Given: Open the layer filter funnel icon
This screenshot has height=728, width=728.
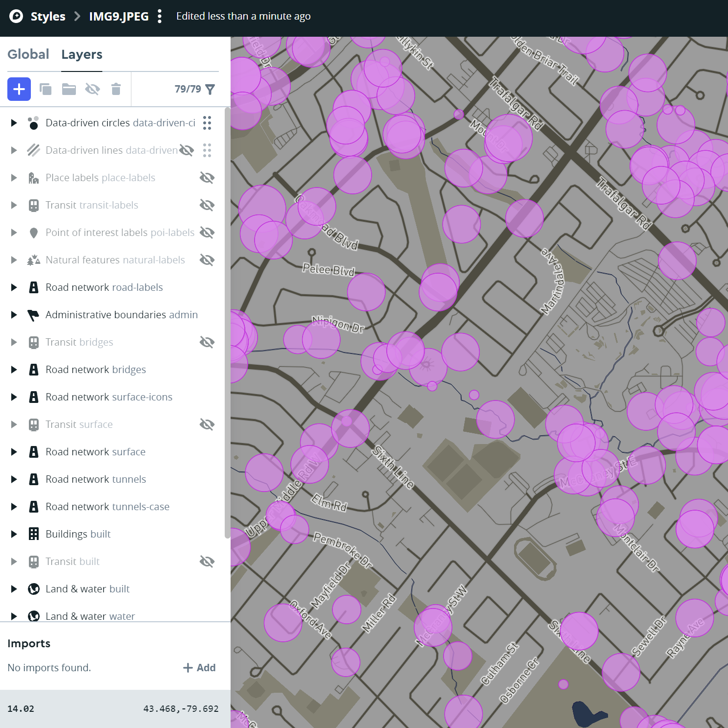Looking at the screenshot, I should coord(211,89).
